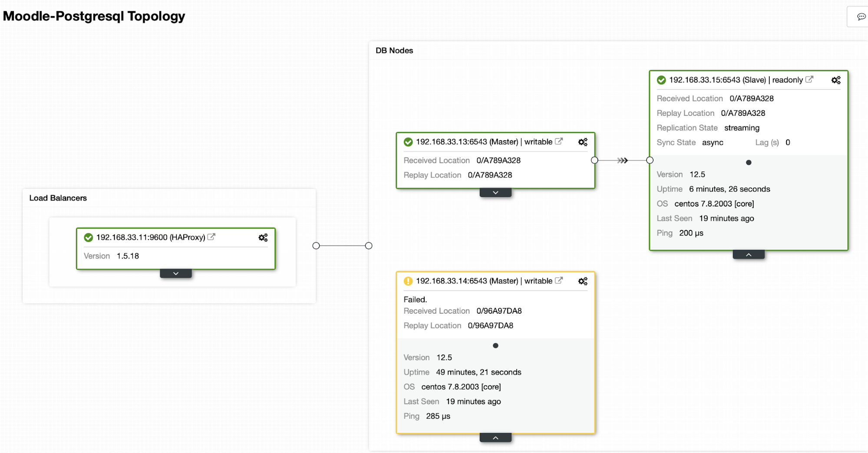
Task: Collapse 192.168.33.15 Slave node details
Action: (x=749, y=255)
